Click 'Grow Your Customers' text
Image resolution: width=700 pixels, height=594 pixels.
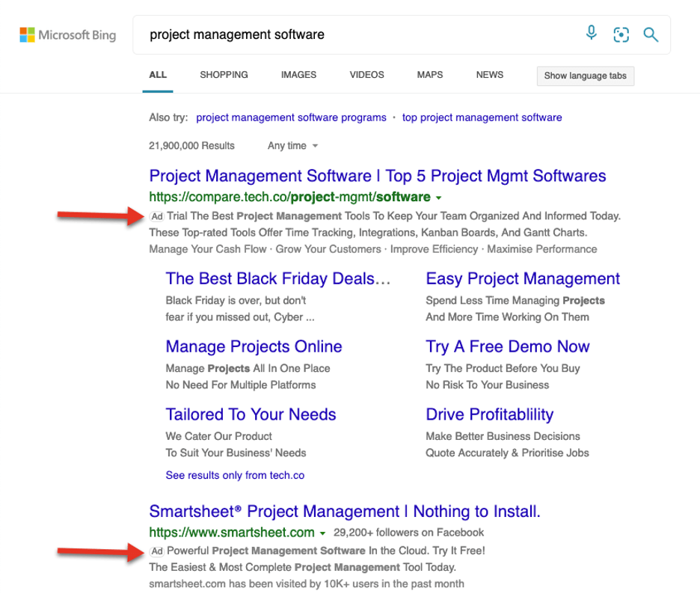coord(328,249)
